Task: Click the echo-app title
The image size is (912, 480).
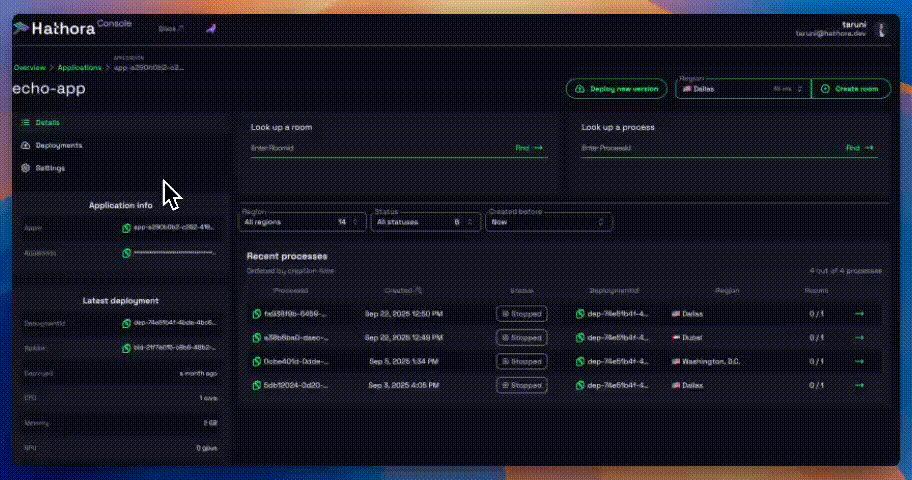Action: pos(49,89)
